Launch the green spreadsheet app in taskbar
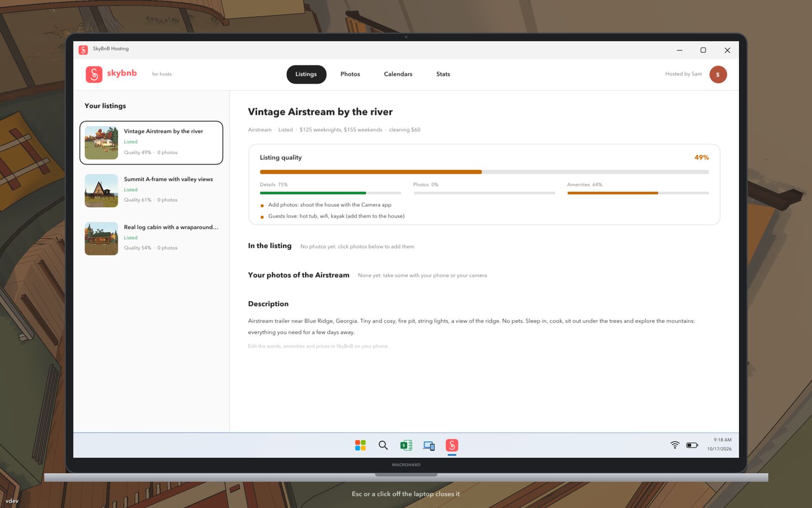Viewport: 812px width, 508px height. [x=406, y=446]
